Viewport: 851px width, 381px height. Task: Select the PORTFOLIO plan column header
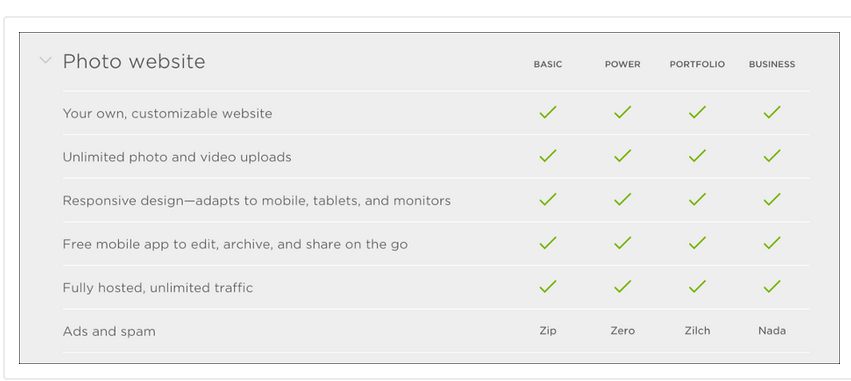coord(697,64)
